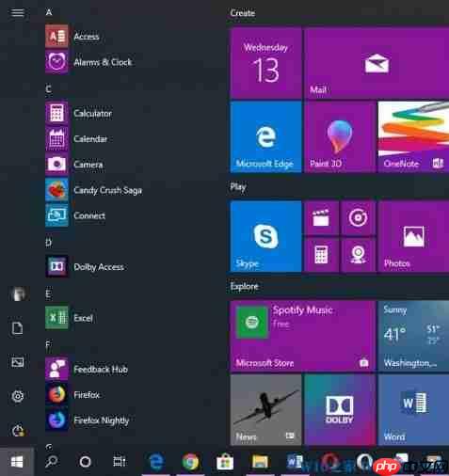The height and width of the screenshot is (476, 449).
Task: Expand the Start menu hamburger button
Action: point(18,13)
